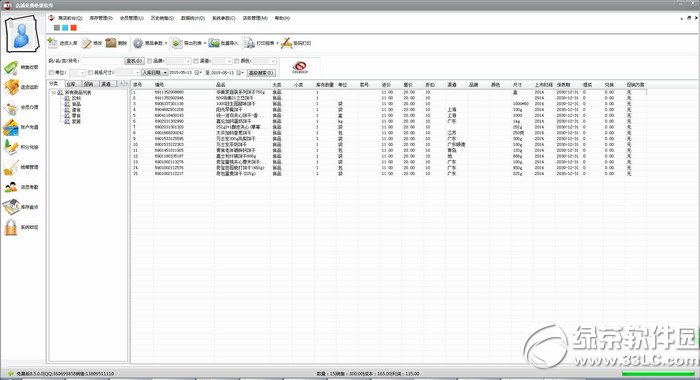Click the barcode print icon in toolbar
Viewport: 700px width, 380px height.
pos(286,43)
